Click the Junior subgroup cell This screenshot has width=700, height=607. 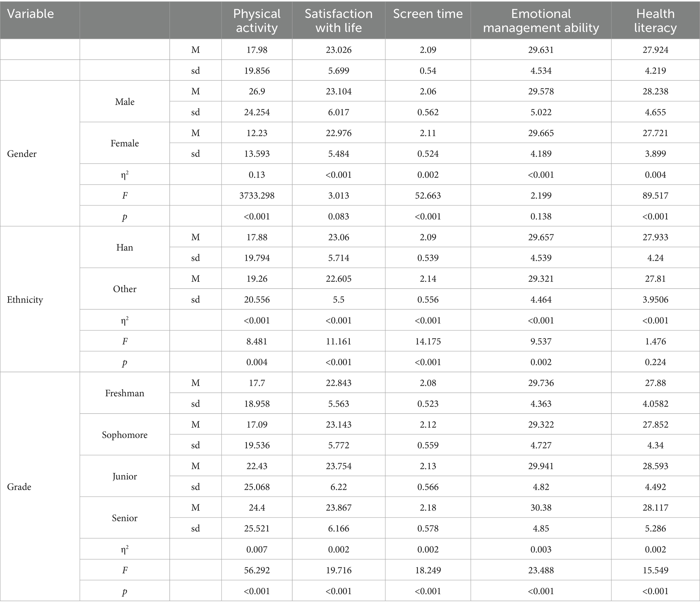(125, 476)
